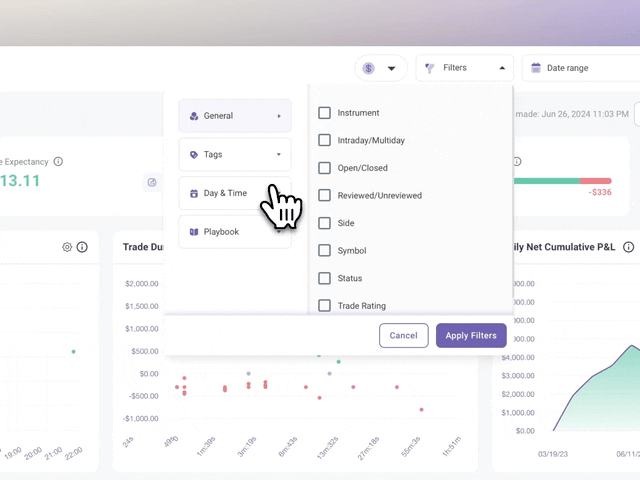Click the settings gear icon on left chart
This screenshot has width=640, height=480.
click(67, 247)
